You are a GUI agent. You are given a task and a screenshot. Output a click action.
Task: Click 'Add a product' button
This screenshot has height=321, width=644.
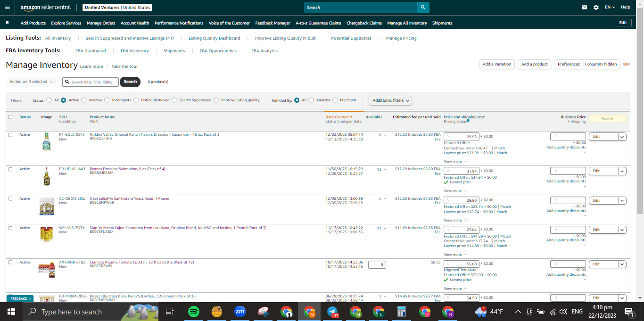535,64
